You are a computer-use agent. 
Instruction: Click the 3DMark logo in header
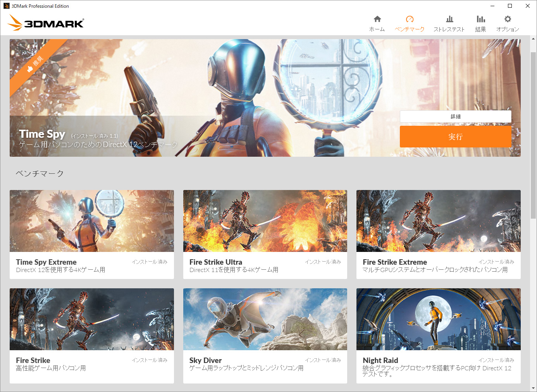[x=46, y=23]
